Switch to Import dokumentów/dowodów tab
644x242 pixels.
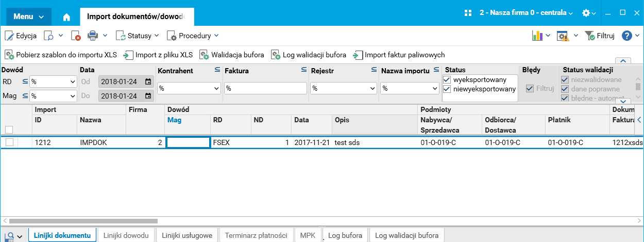pos(137,17)
